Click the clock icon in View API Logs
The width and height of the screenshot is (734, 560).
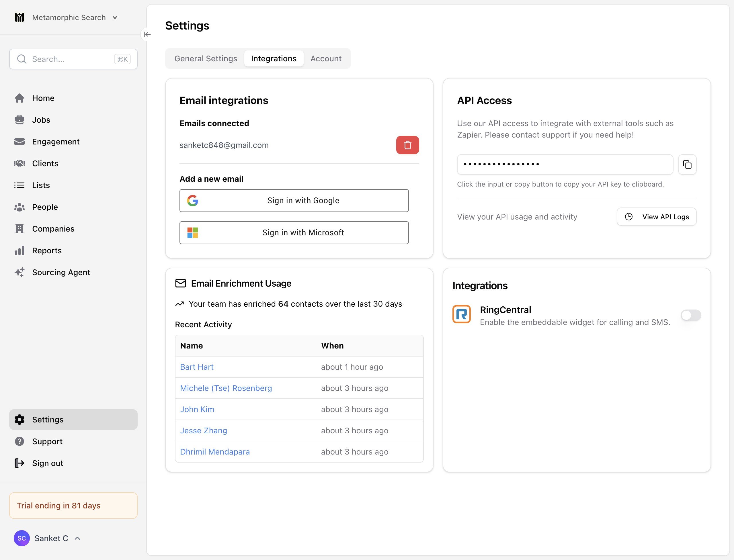[628, 217]
